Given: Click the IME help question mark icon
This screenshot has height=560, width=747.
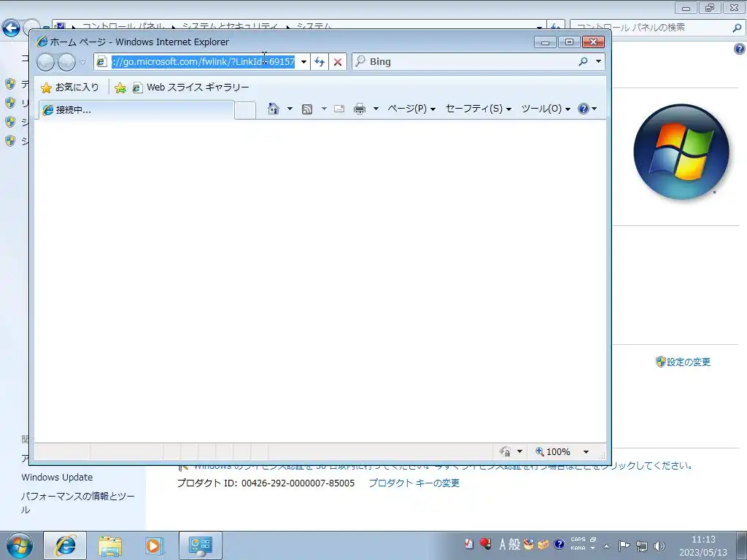Looking at the screenshot, I should 560,544.
